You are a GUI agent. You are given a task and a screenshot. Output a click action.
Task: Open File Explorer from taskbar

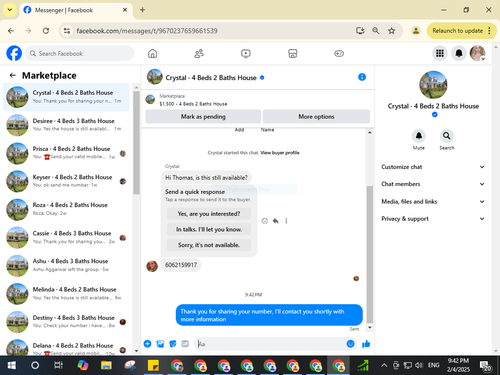pyautogui.click(x=106, y=365)
